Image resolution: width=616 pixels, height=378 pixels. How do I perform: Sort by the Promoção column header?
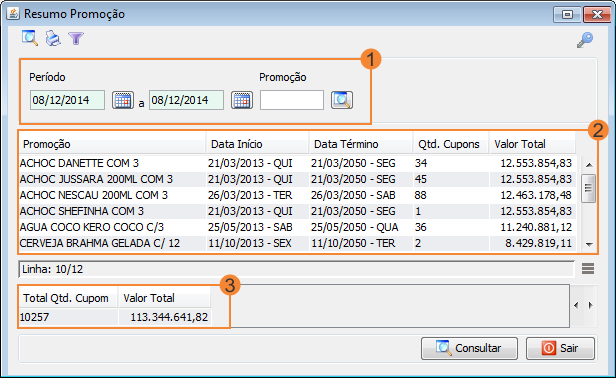[x=112, y=144]
